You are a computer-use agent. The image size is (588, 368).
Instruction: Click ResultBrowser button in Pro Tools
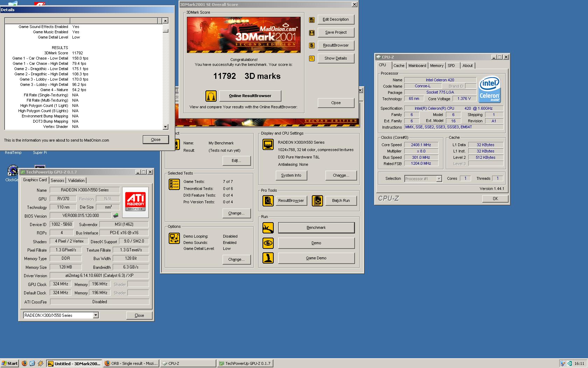291,201
